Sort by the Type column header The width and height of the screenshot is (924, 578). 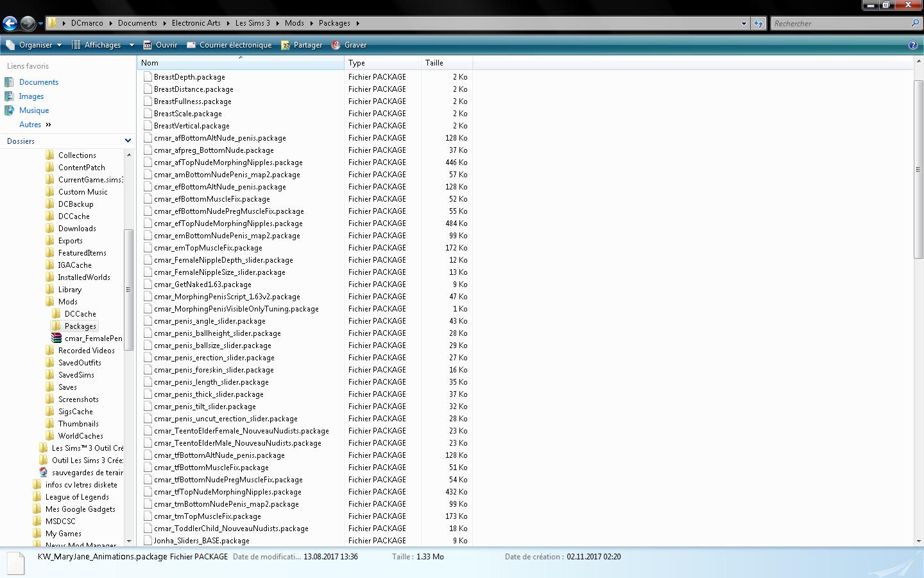(382, 63)
